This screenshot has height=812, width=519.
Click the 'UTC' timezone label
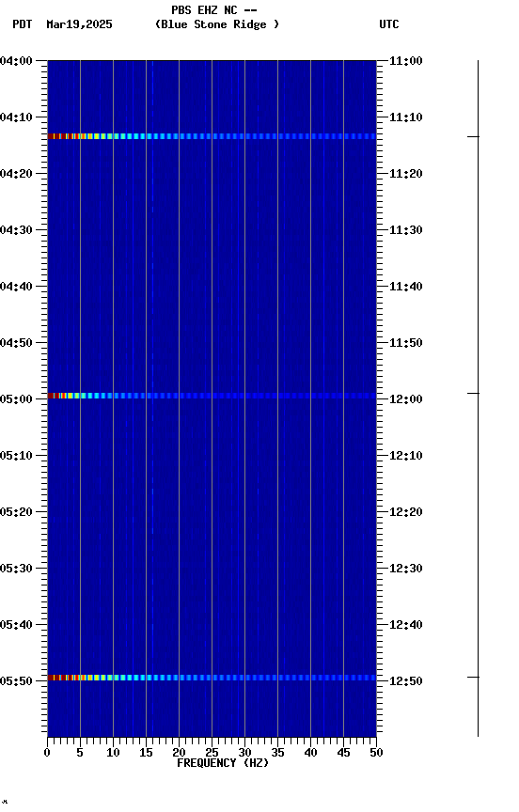389,24
